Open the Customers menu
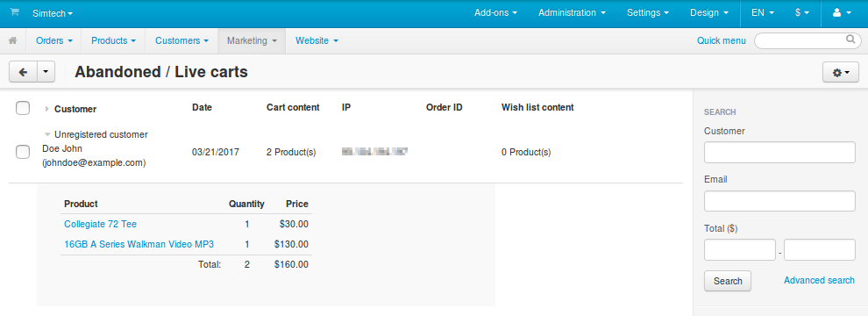 (x=181, y=40)
